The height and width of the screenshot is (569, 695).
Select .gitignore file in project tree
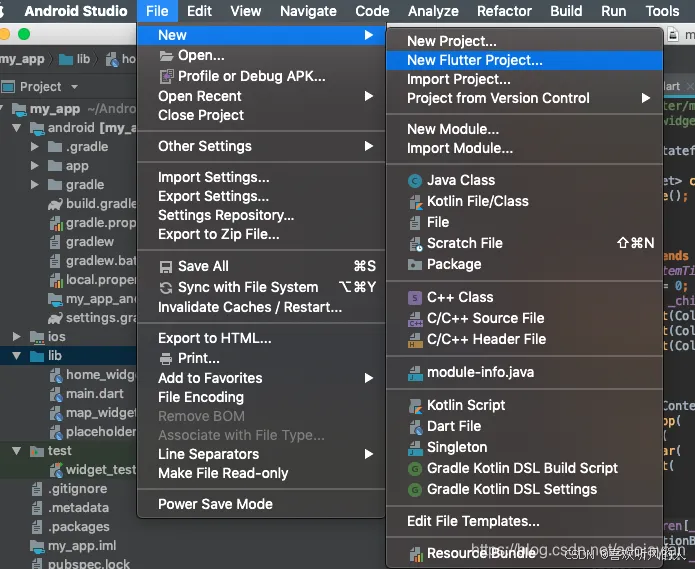click(78, 488)
